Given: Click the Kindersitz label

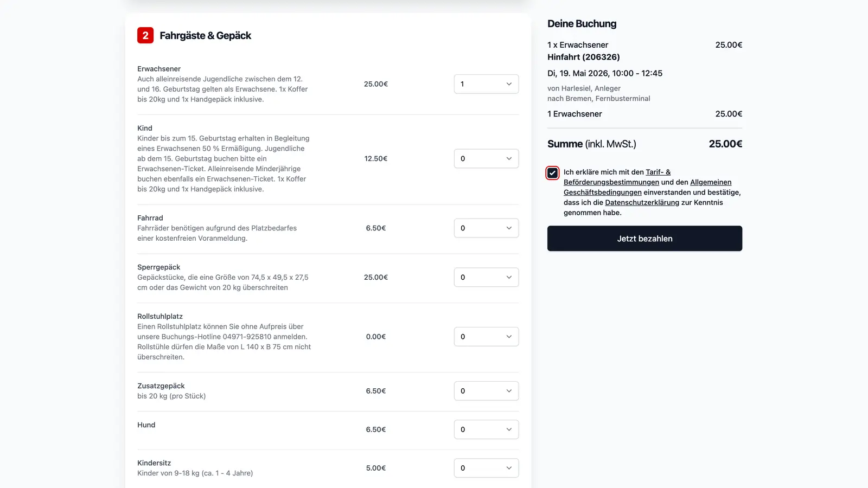Looking at the screenshot, I should [154, 463].
